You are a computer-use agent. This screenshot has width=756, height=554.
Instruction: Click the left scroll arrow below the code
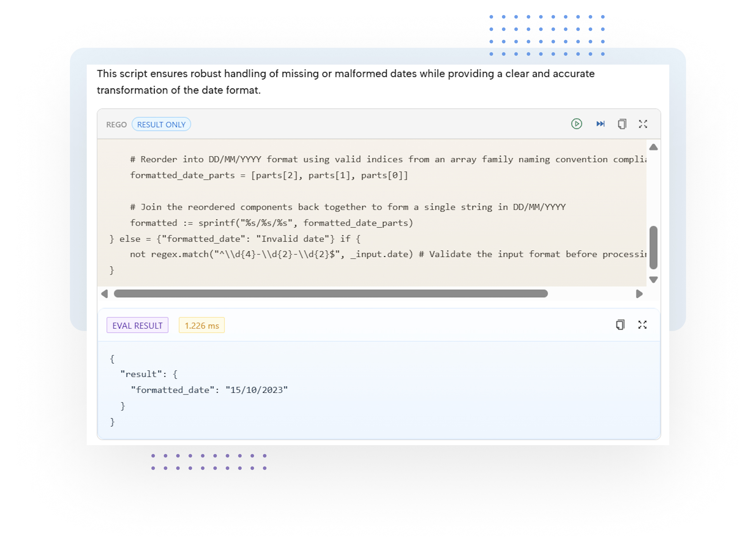tap(105, 294)
